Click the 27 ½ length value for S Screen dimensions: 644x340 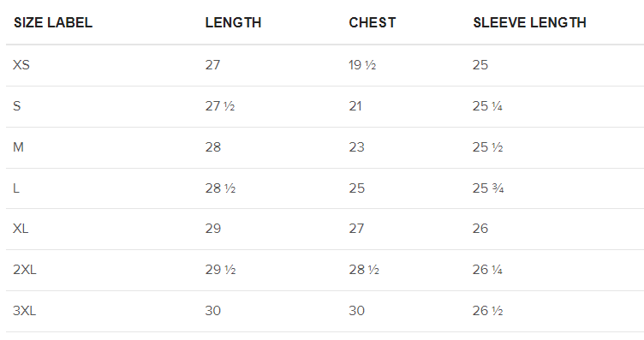point(220,106)
